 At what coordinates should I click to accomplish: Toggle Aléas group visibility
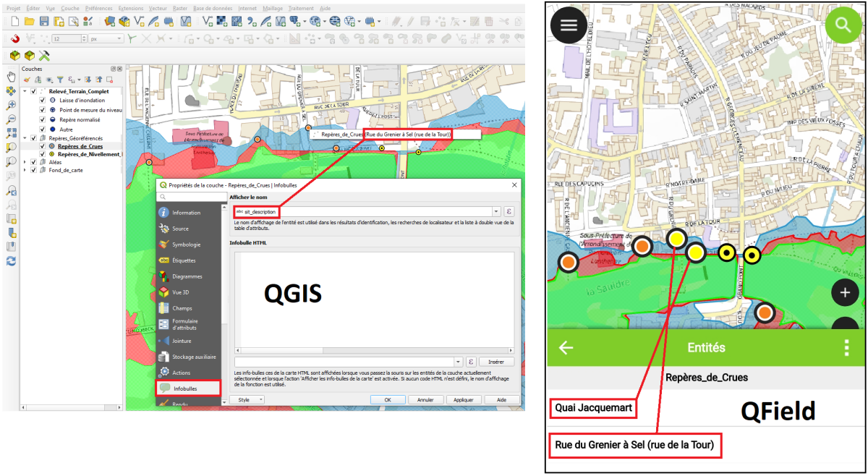[33, 162]
